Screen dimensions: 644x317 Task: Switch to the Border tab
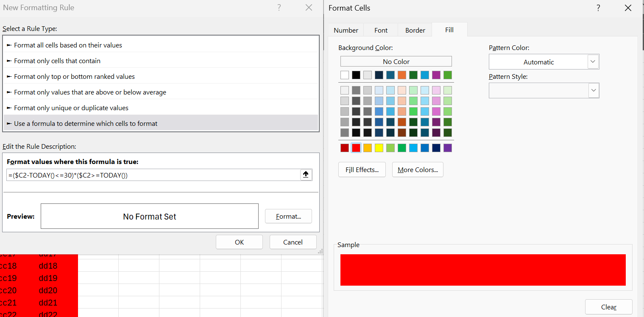(415, 30)
